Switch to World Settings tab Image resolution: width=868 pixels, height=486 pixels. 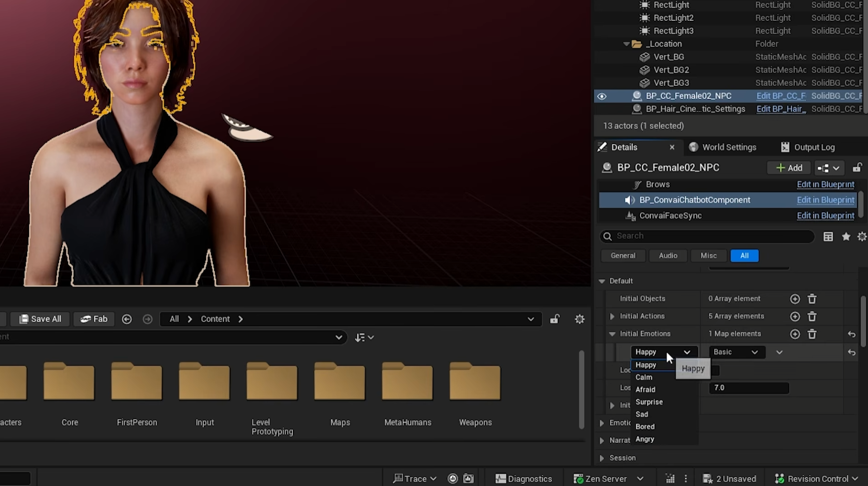pyautogui.click(x=723, y=147)
